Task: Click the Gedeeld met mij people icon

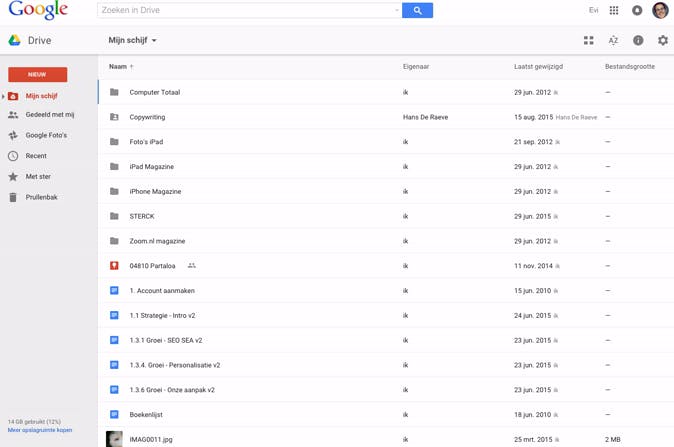Action: click(13, 115)
